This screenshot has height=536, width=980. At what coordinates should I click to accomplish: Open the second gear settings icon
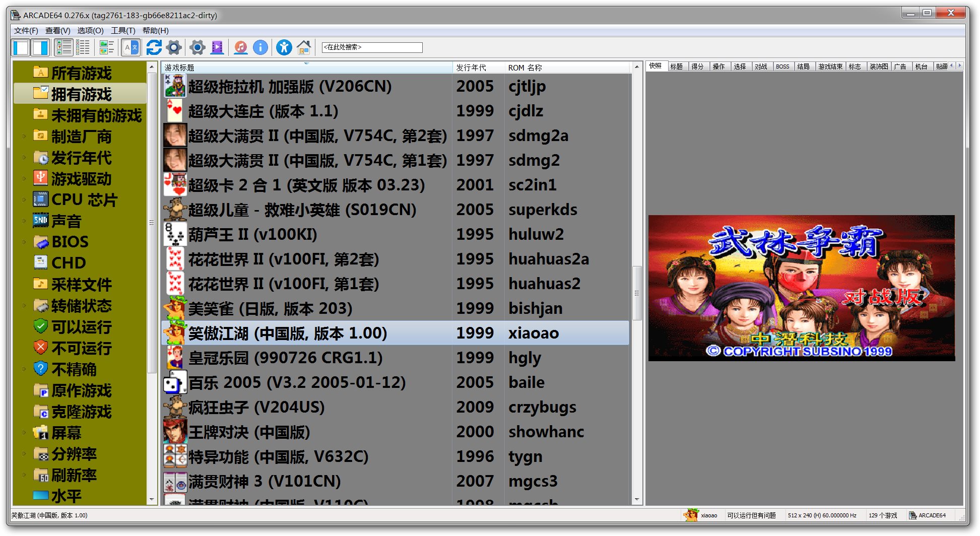pos(198,48)
